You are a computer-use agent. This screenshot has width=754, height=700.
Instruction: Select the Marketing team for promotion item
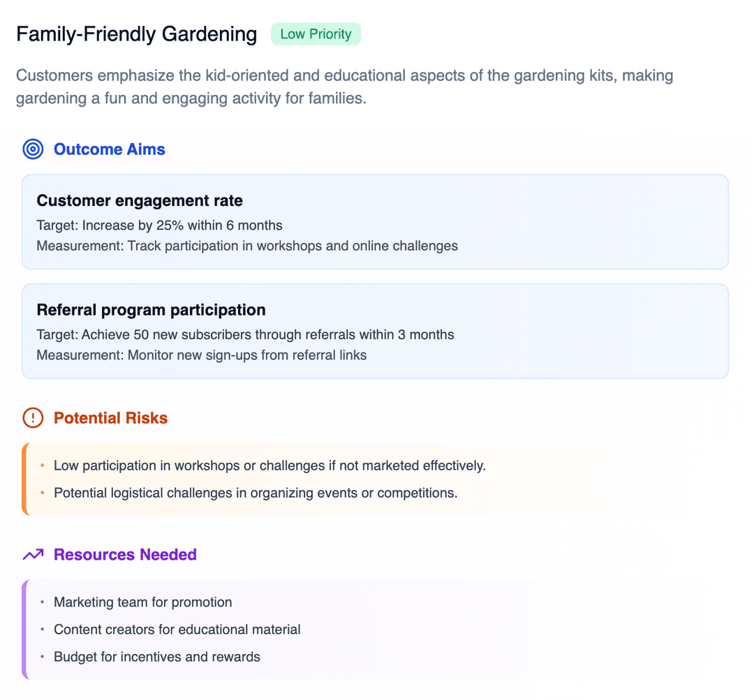pos(142,602)
